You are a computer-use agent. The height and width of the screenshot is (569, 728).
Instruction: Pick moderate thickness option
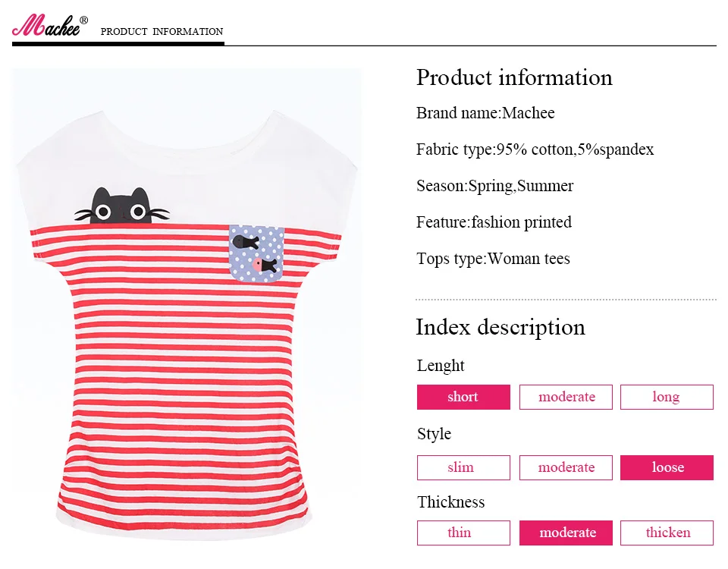[566, 533]
